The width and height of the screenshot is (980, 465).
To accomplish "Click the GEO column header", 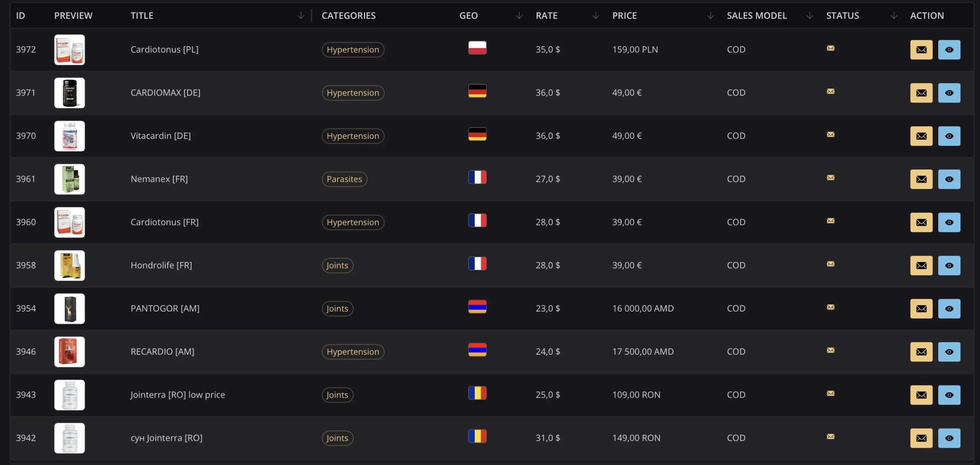I will tap(468, 16).
